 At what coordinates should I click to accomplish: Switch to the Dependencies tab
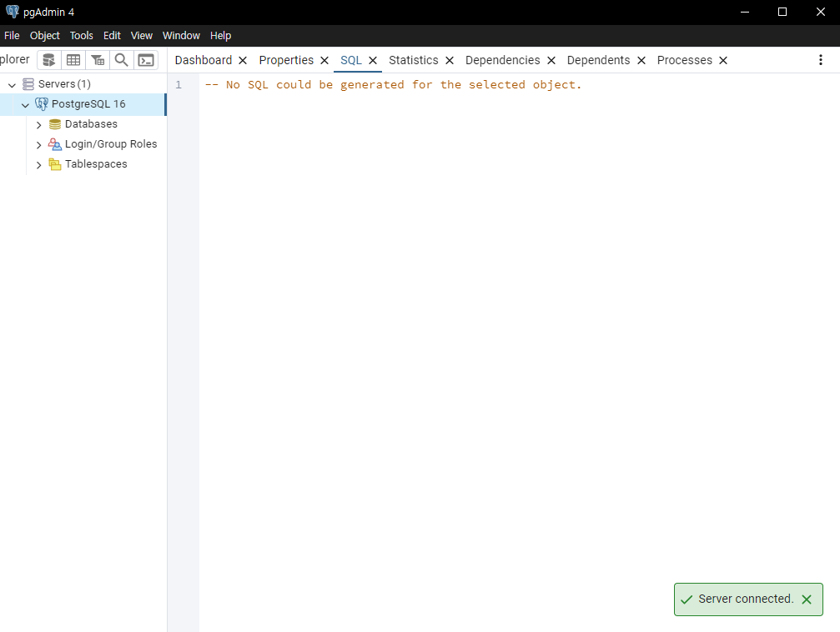coord(502,60)
